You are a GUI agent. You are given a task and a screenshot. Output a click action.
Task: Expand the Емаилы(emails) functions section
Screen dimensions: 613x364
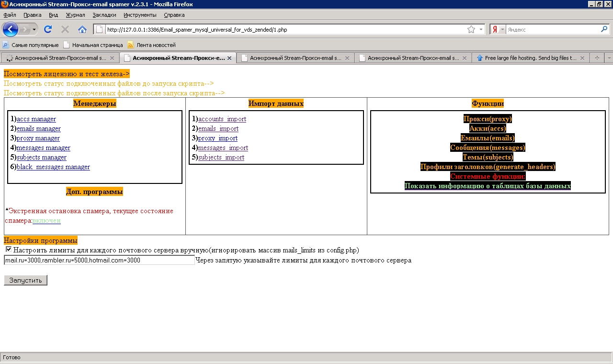[488, 138]
